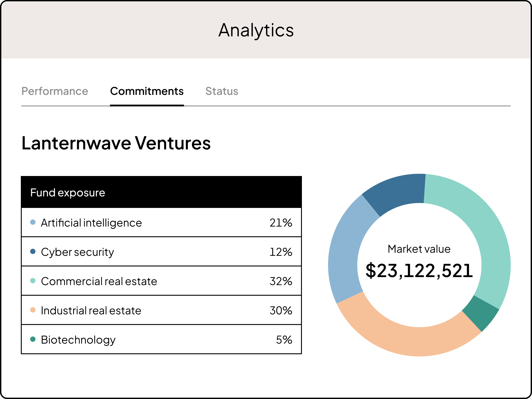This screenshot has width=532, height=399.
Task: Open the Performance tab
Action: click(55, 91)
